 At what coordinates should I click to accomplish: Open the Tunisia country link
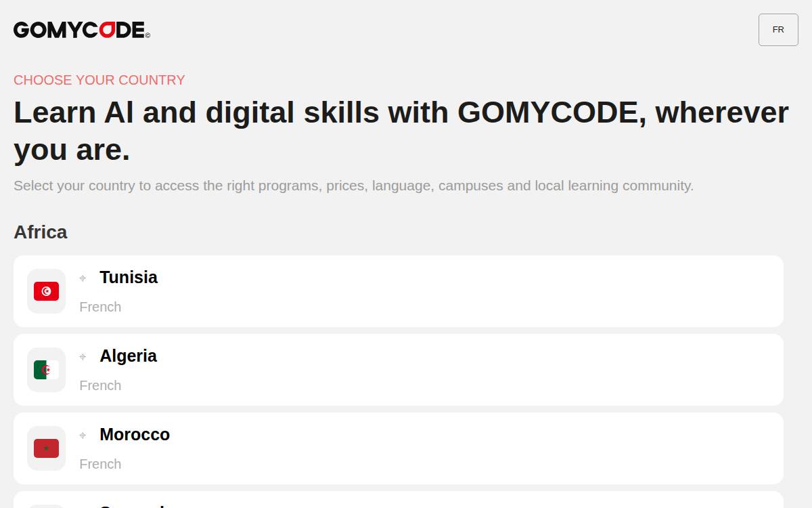tap(399, 291)
